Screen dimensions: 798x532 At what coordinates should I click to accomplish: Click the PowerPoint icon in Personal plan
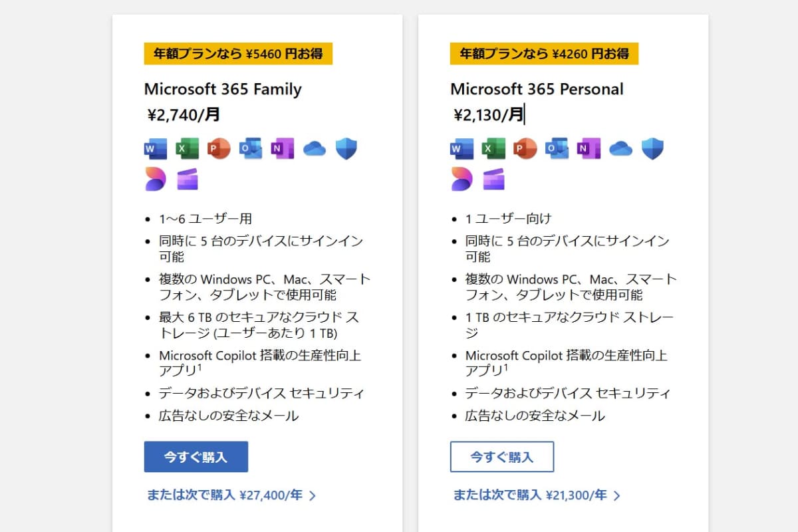click(525, 149)
